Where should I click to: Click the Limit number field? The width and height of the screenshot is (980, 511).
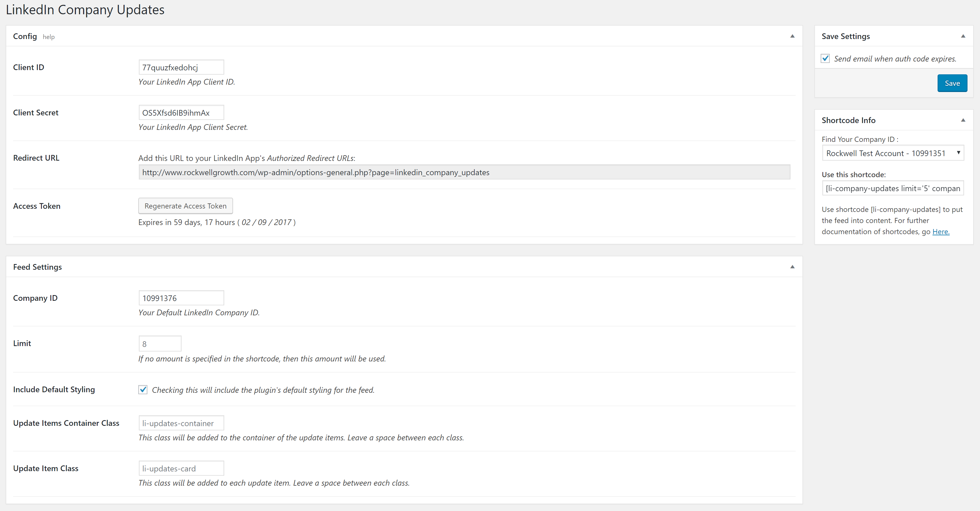point(160,344)
